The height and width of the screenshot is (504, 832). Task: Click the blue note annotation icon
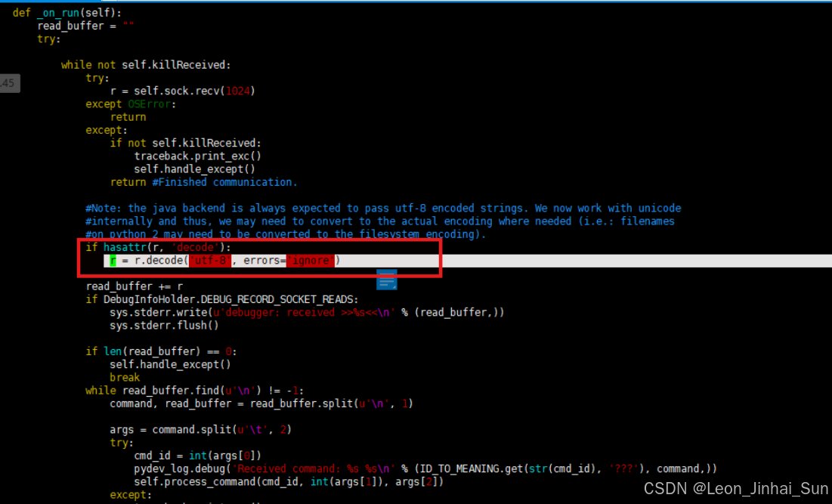click(387, 281)
